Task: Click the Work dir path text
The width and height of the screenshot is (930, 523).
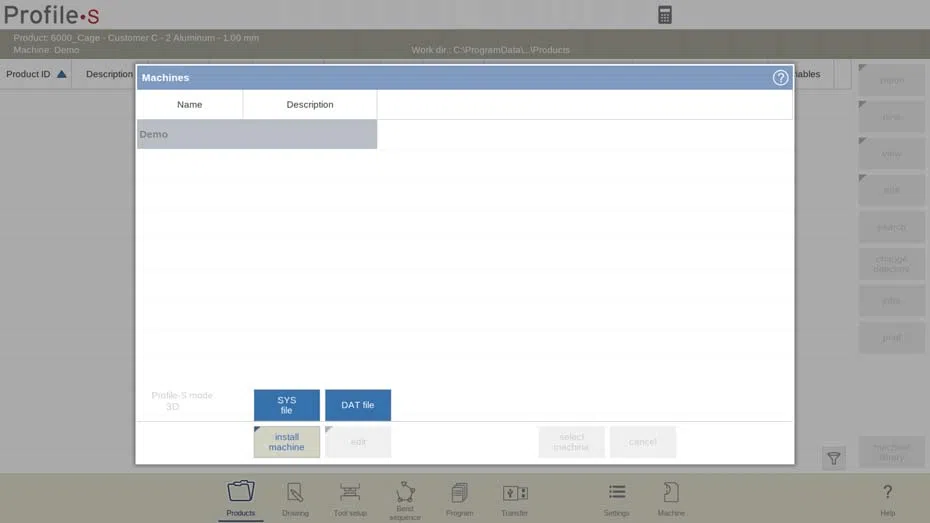Action: (x=491, y=50)
